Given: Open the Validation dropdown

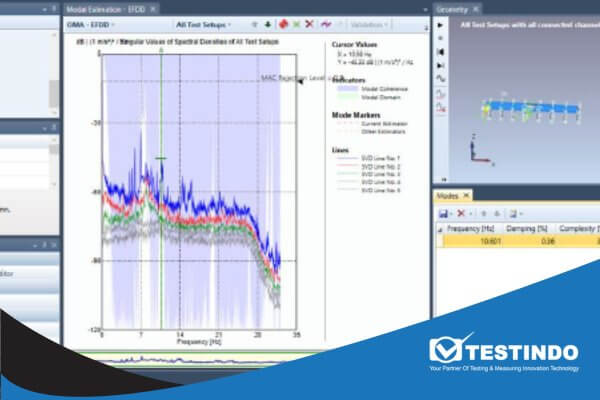Looking at the screenshot, I should [x=369, y=25].
